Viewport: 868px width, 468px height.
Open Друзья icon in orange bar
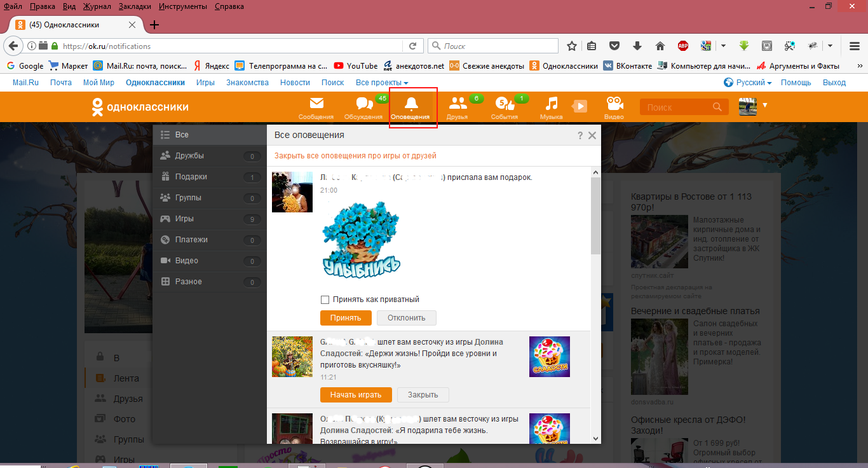[x=458, y=104]
